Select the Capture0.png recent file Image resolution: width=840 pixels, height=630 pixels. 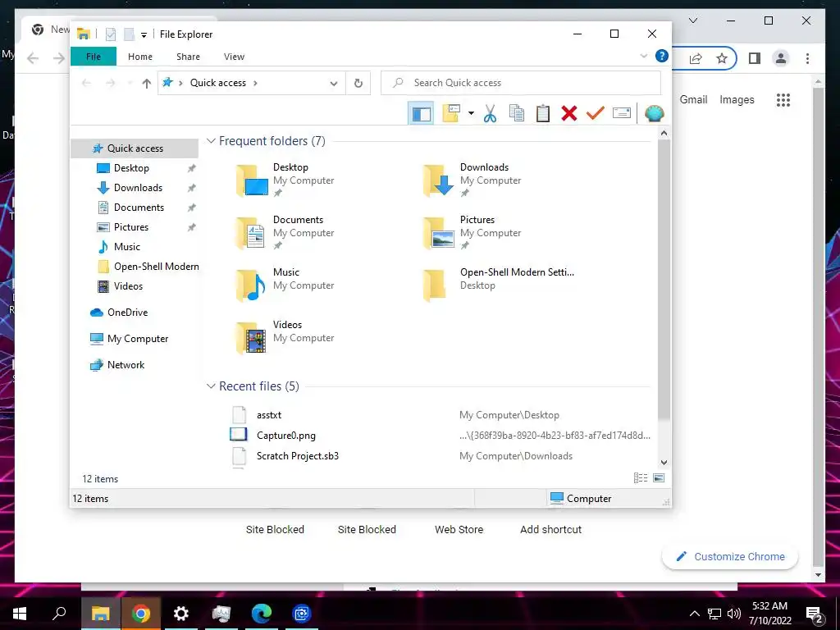coord(286,436)
